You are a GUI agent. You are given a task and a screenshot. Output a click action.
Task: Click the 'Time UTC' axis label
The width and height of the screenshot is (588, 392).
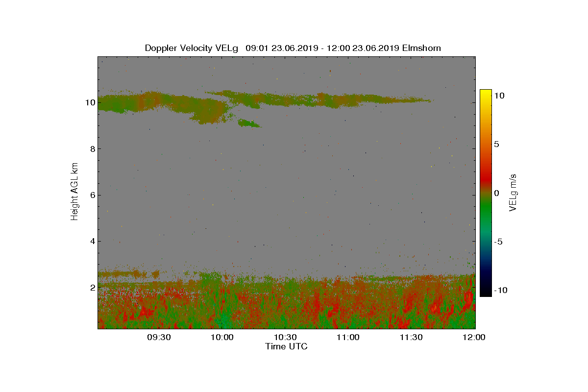click(286, 346)
